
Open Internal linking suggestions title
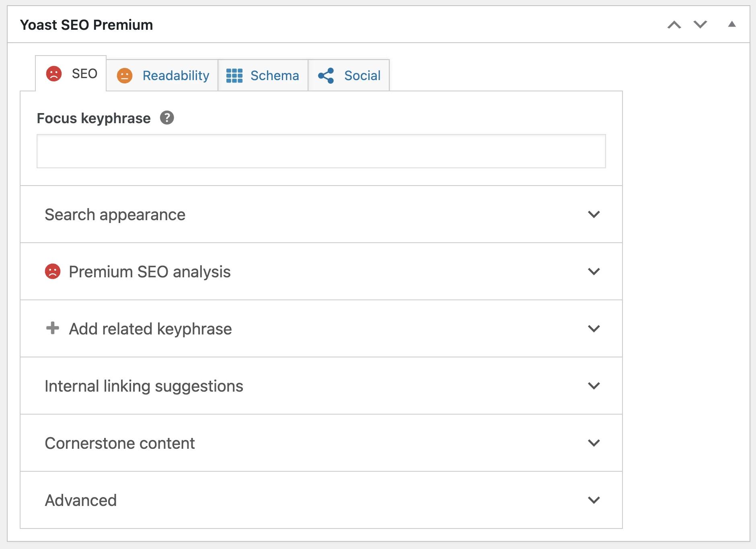coord(144,386)
